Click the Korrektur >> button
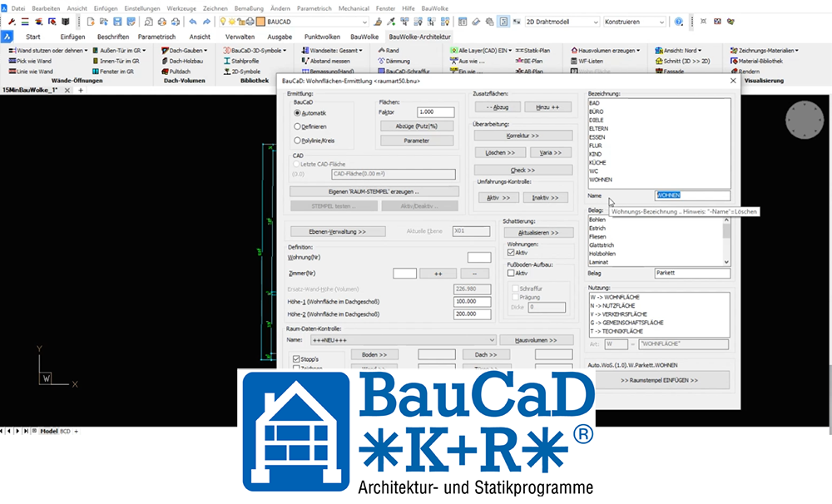This screenshot has height=504, width=832. click(x=523, y=136)
